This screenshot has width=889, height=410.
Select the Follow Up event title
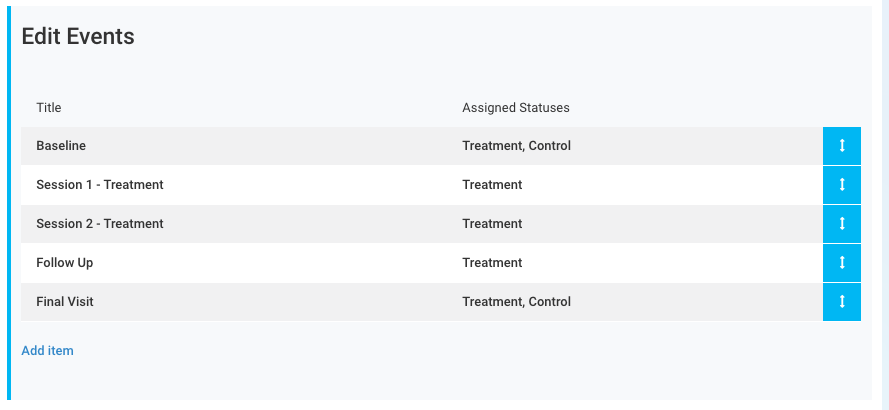65,263
